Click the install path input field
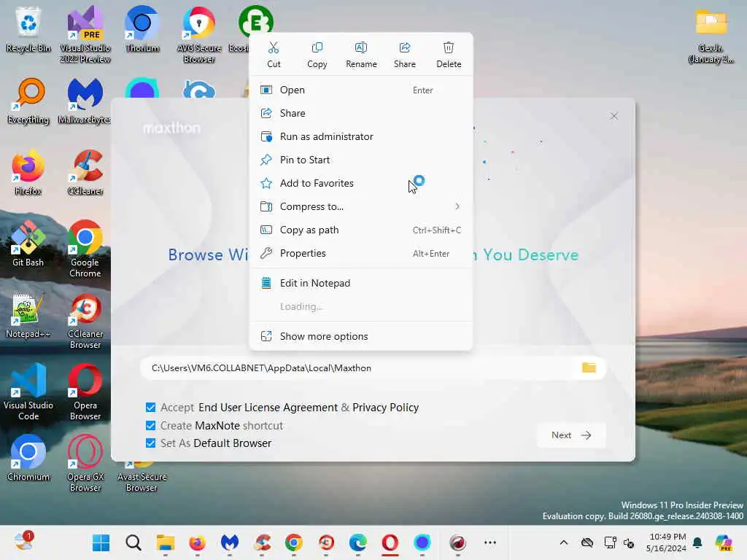The width and height of the screenshot is (747, 560). click(357, 368)
